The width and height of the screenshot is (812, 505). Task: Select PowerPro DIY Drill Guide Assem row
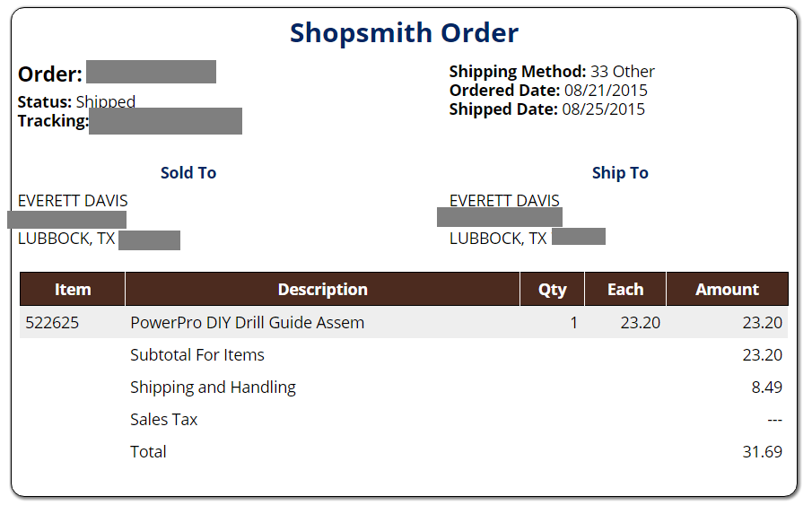[404, 323]
